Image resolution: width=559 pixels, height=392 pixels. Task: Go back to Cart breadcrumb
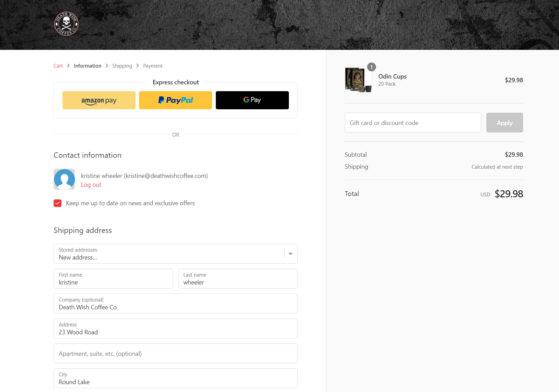tap(58, 66)
